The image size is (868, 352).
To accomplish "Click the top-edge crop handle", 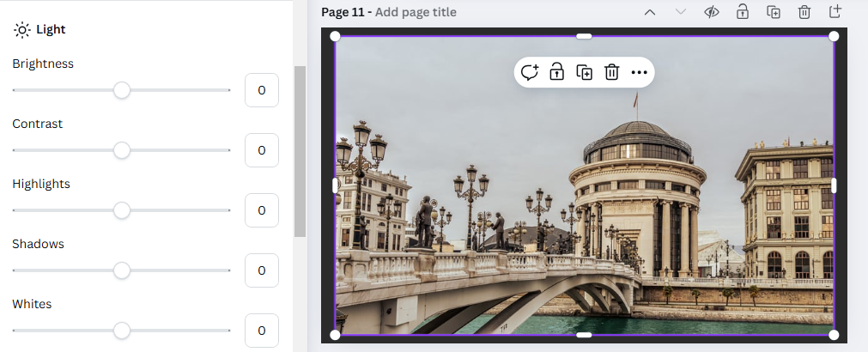I will 584,37.
